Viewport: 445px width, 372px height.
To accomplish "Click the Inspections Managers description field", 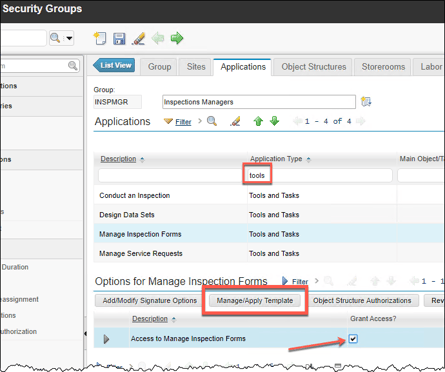I will (x=259, y=102).
